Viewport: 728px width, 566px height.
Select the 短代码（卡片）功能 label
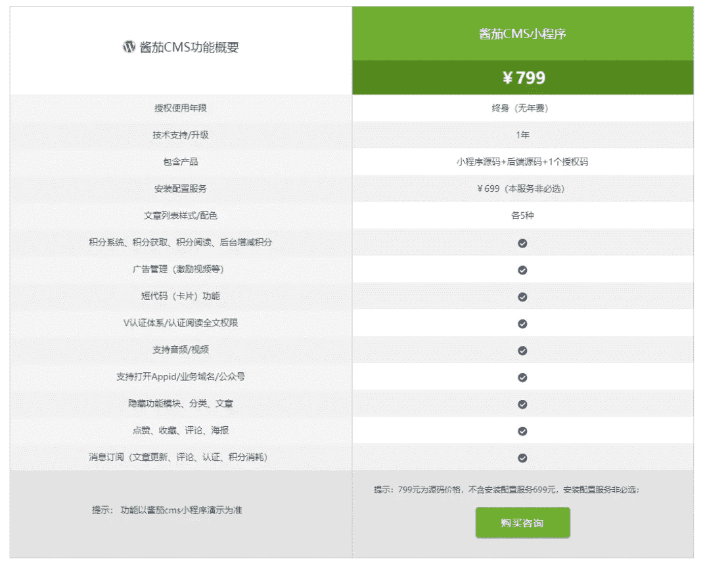point(181,296)
